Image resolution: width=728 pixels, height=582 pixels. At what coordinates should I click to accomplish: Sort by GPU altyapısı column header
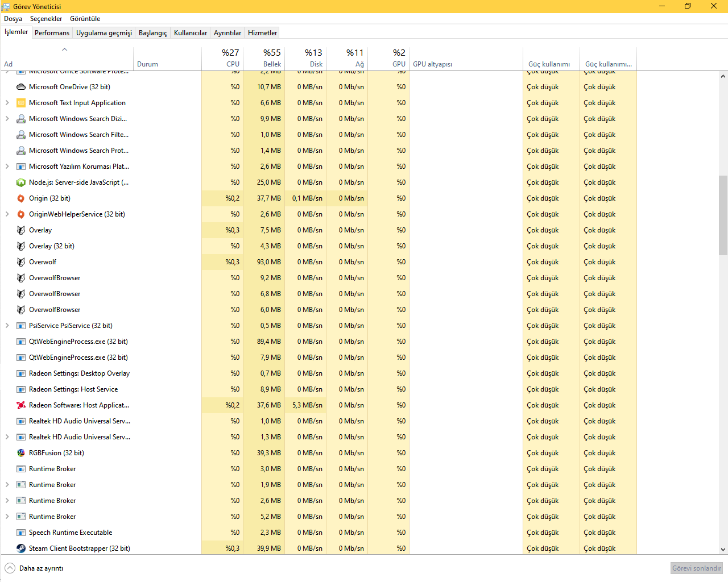[x=466, y=57]
